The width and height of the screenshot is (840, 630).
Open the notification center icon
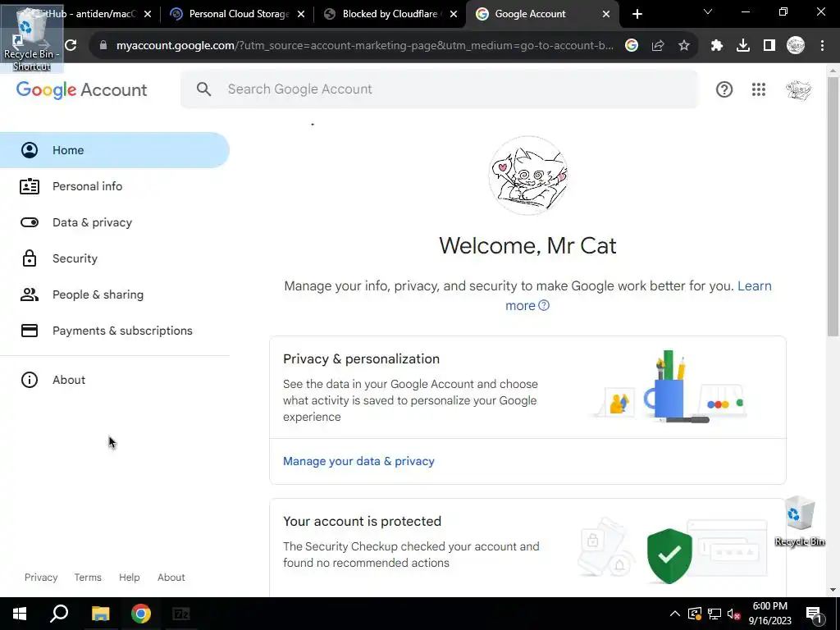(x=814, y=614)
